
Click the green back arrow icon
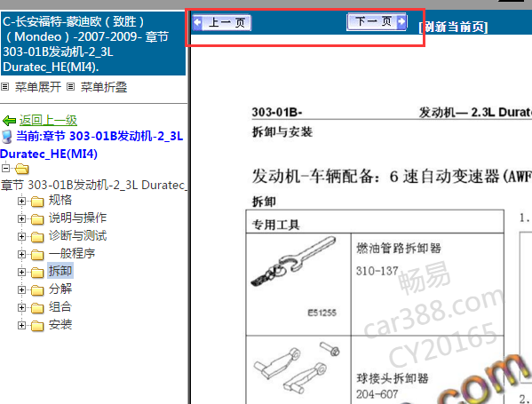[9, 121]
